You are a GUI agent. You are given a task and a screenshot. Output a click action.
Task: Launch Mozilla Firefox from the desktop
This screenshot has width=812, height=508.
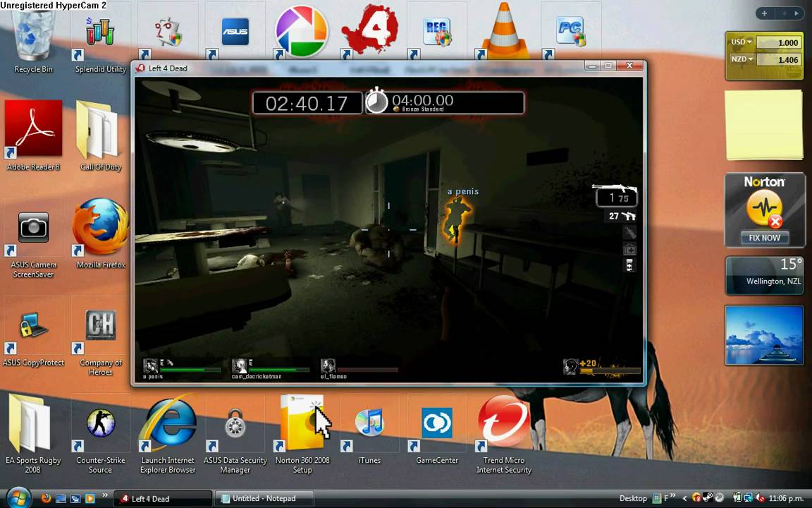point(101,234)
